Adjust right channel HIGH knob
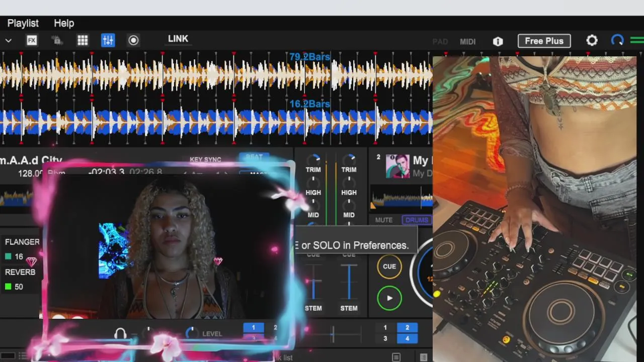 coord(349,182)
